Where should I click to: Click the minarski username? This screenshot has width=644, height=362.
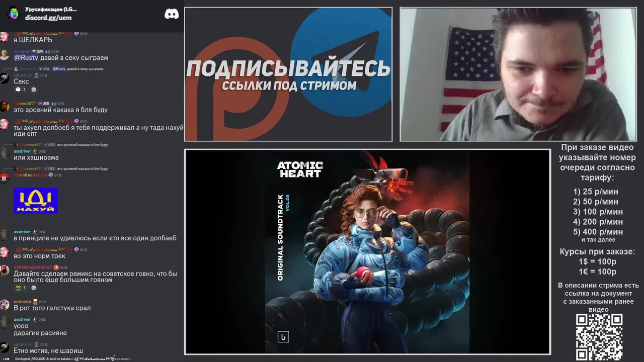click(22, 51)
